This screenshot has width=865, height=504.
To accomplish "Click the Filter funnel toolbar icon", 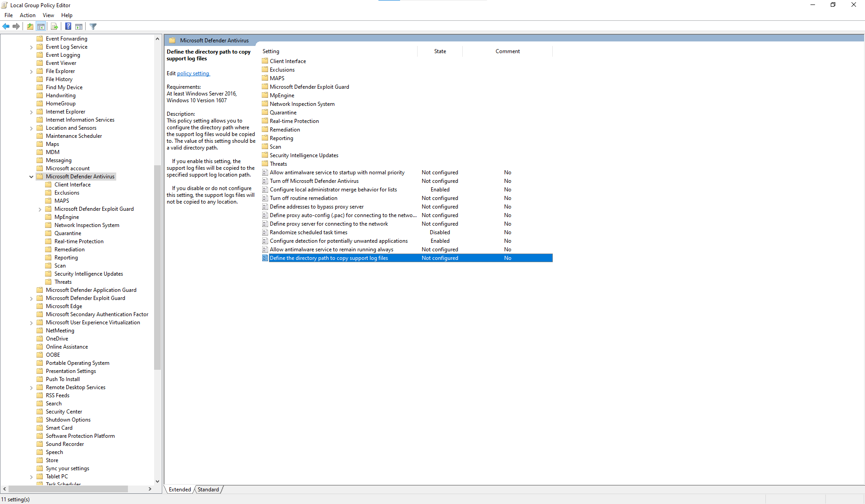I will click(93, 27).
